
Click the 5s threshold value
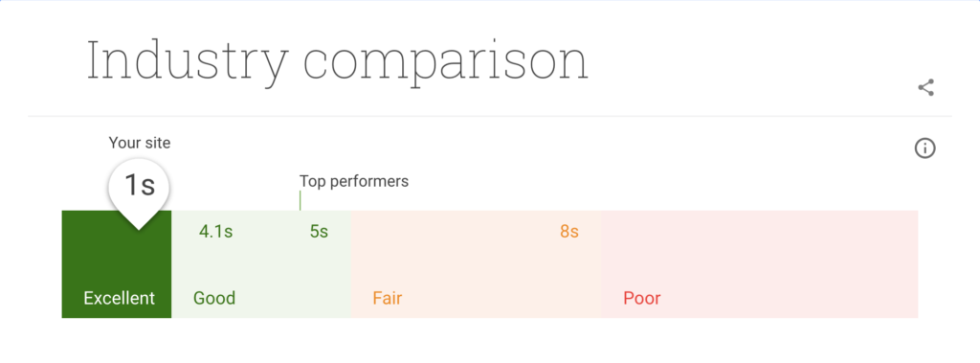(x=319, y=232)
